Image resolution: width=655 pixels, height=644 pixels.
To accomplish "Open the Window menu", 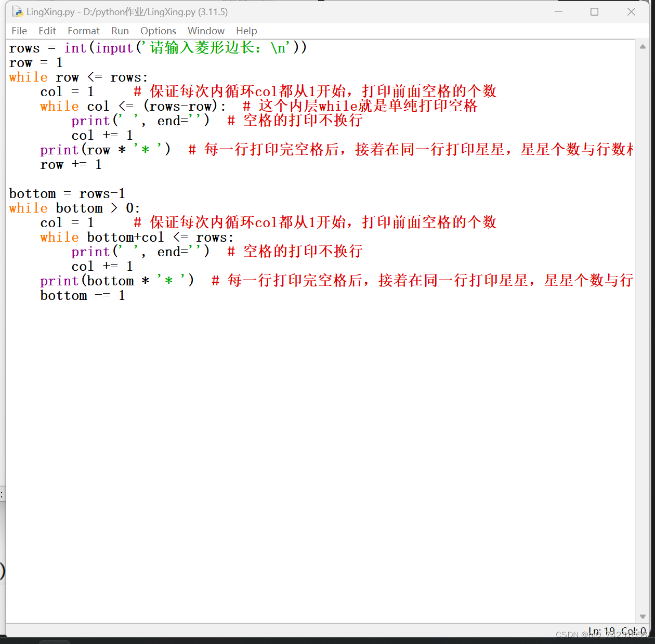I will [x=206, y=31].
